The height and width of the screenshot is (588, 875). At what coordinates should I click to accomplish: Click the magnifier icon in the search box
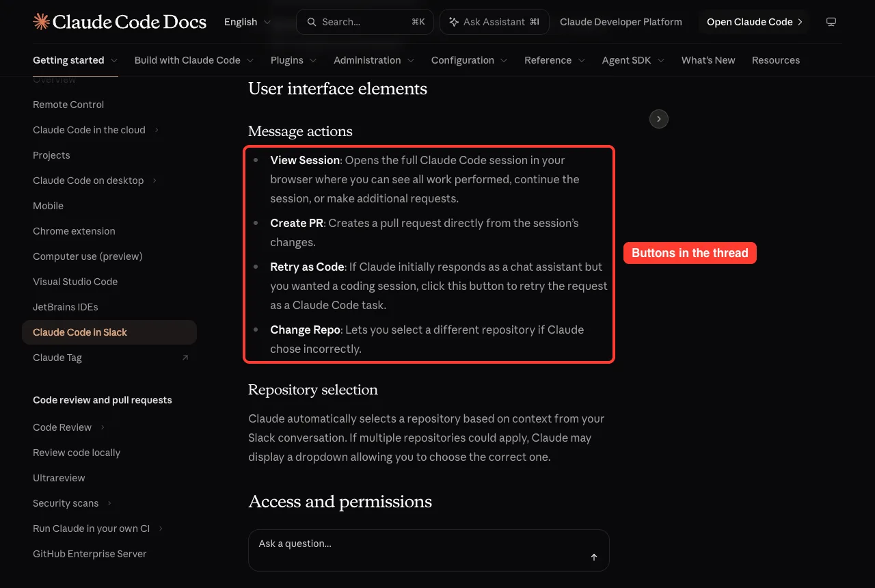(x=312, y=22)
